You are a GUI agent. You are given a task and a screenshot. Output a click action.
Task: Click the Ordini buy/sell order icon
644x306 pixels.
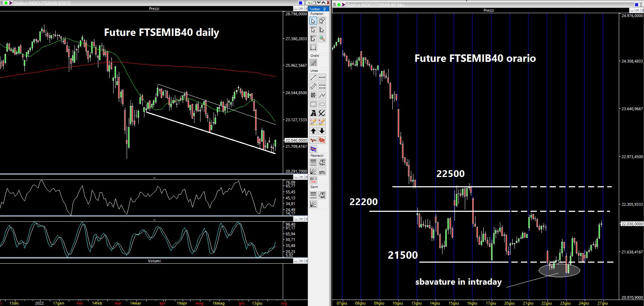[313, 63]
